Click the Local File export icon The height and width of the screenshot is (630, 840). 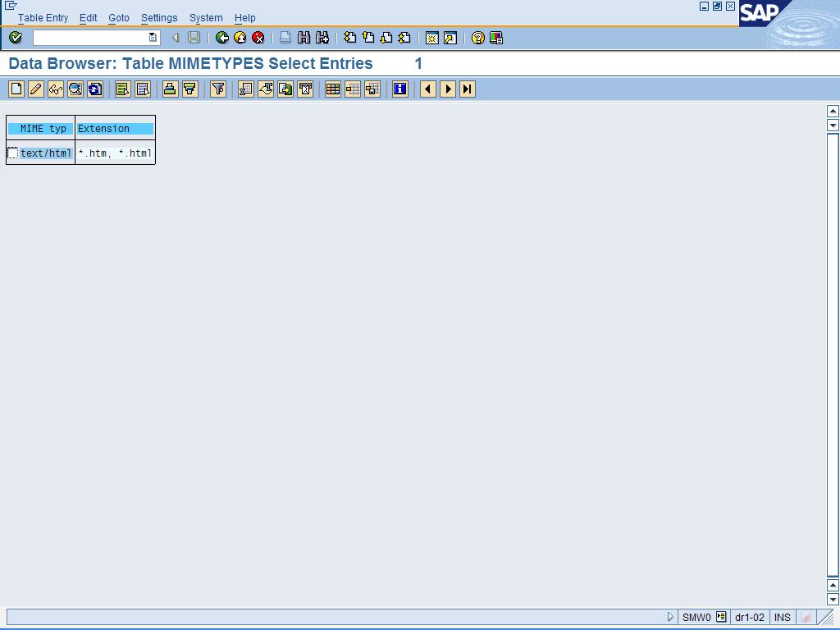[x=285, y=89]
